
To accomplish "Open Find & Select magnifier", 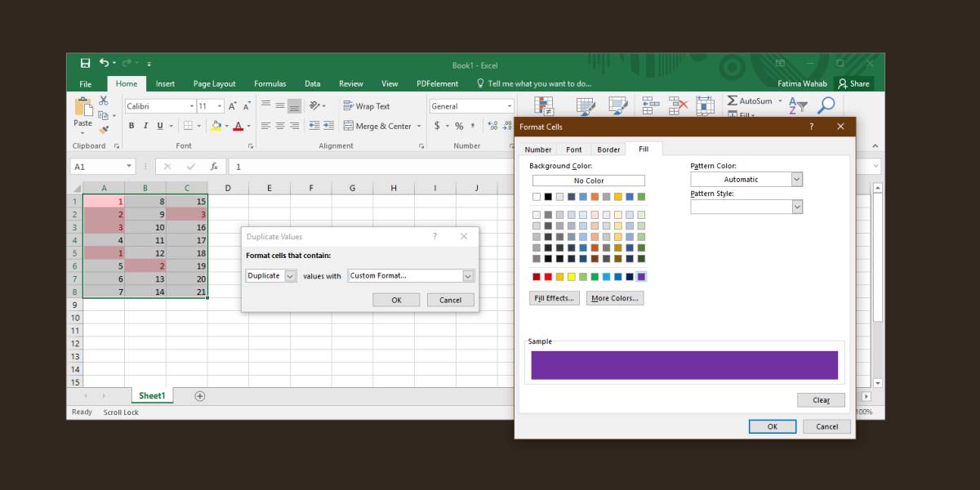I will point(826,105).
